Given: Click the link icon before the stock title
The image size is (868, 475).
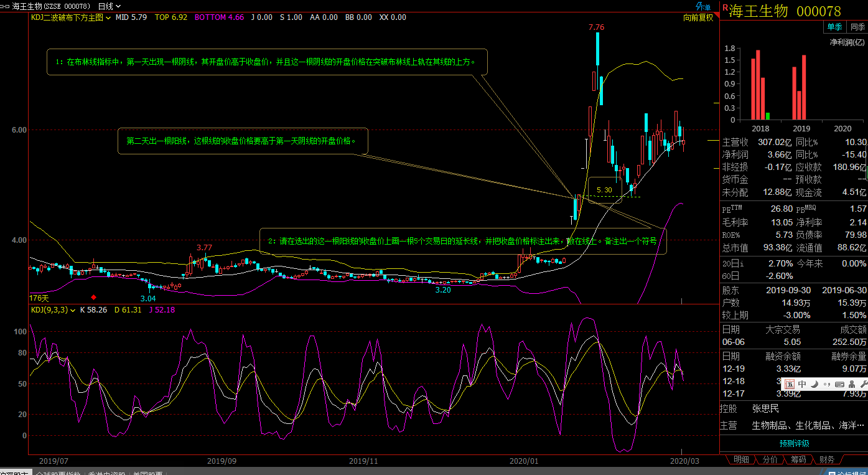Looking at the screenshot, I should [x=6, y=6].
